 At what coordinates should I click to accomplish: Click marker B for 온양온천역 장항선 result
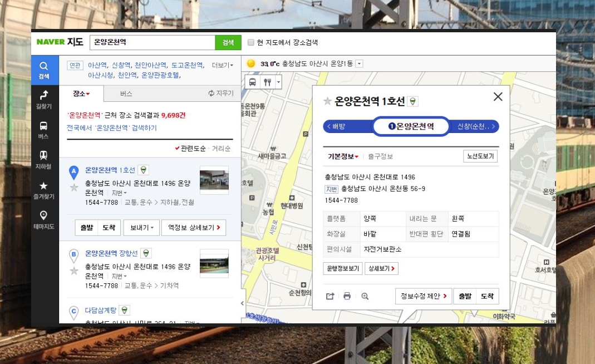73,255
